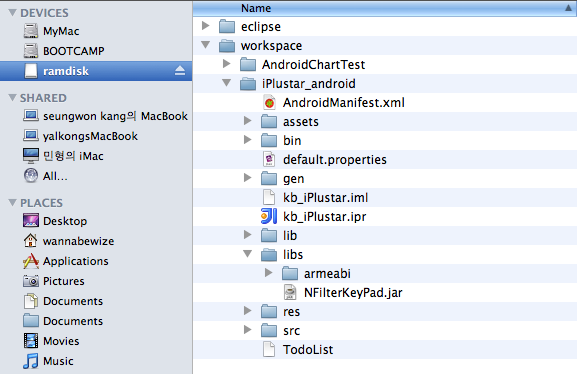Select the TodoList document icon
This screenshot has height=374, width=577.
[x=269, y=349]
